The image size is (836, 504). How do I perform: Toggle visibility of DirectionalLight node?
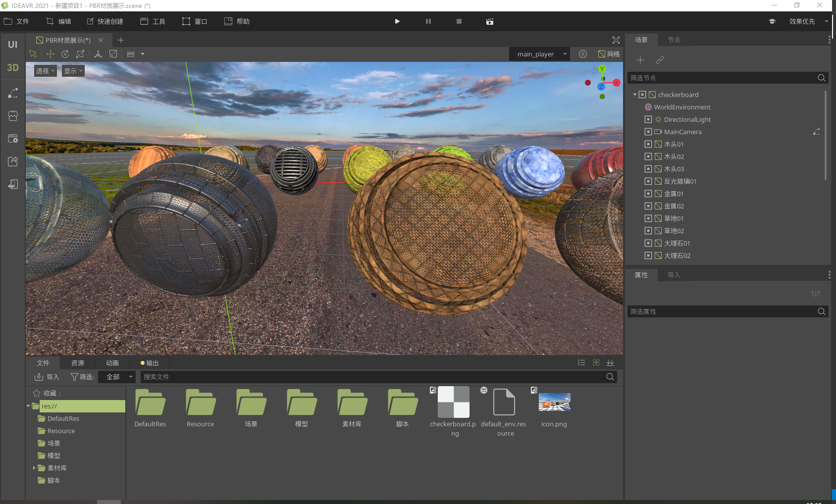coord(648,119)
